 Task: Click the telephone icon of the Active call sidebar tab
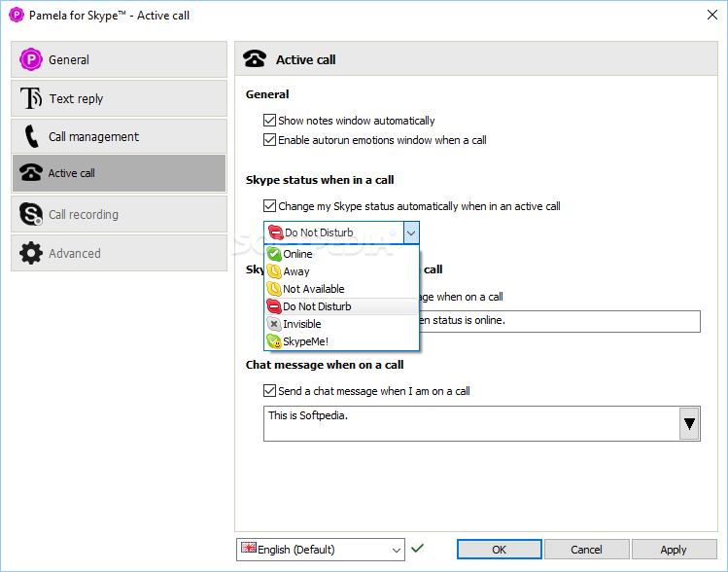[31, 172]
